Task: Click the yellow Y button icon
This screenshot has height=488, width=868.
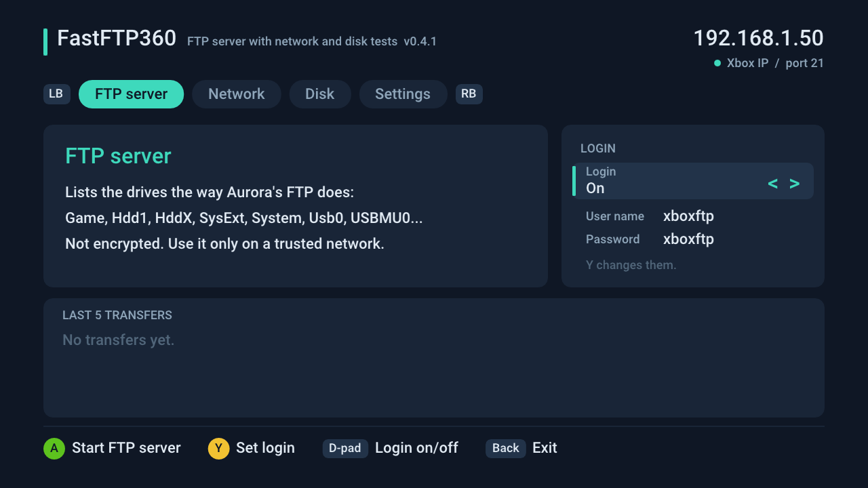Action: (218, 448)
